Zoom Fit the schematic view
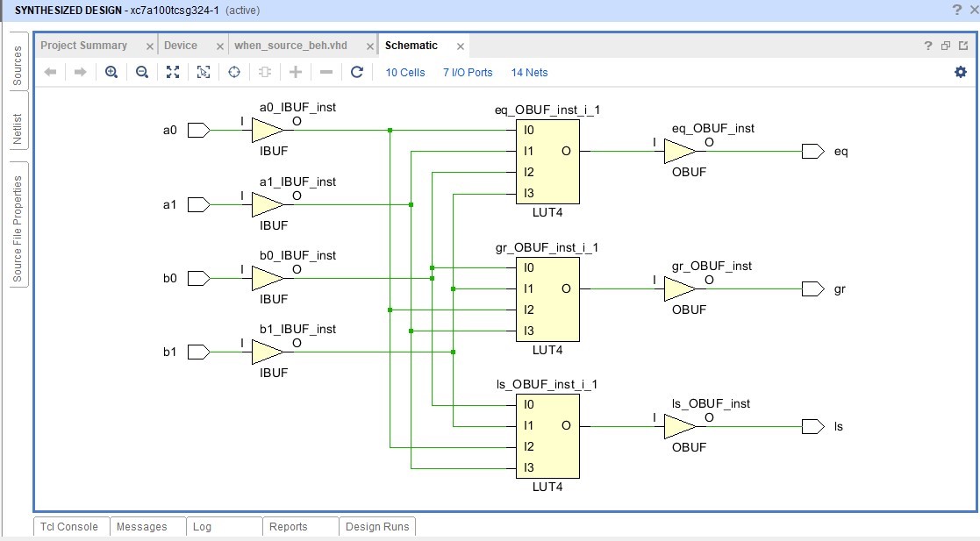This screenshot has height=541, width=980. pos(173,72)
